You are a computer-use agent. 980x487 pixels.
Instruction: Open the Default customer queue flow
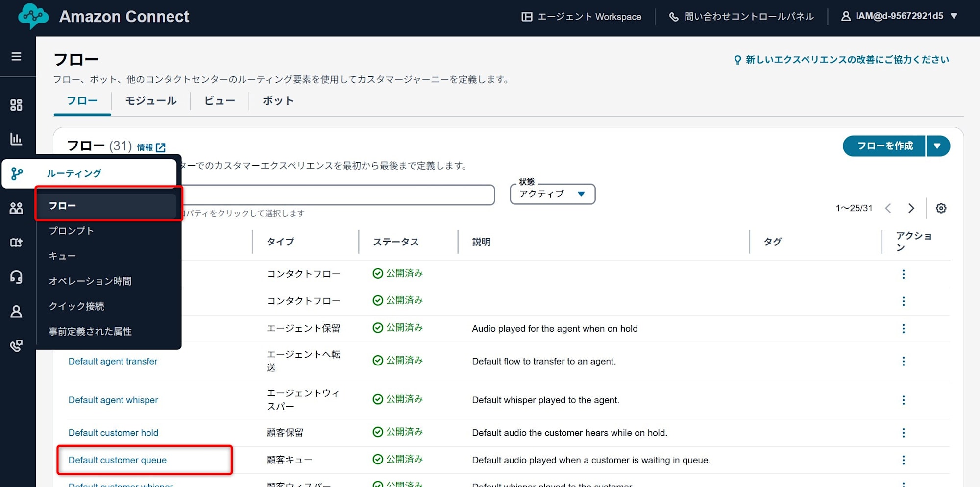tap(118, 460)
